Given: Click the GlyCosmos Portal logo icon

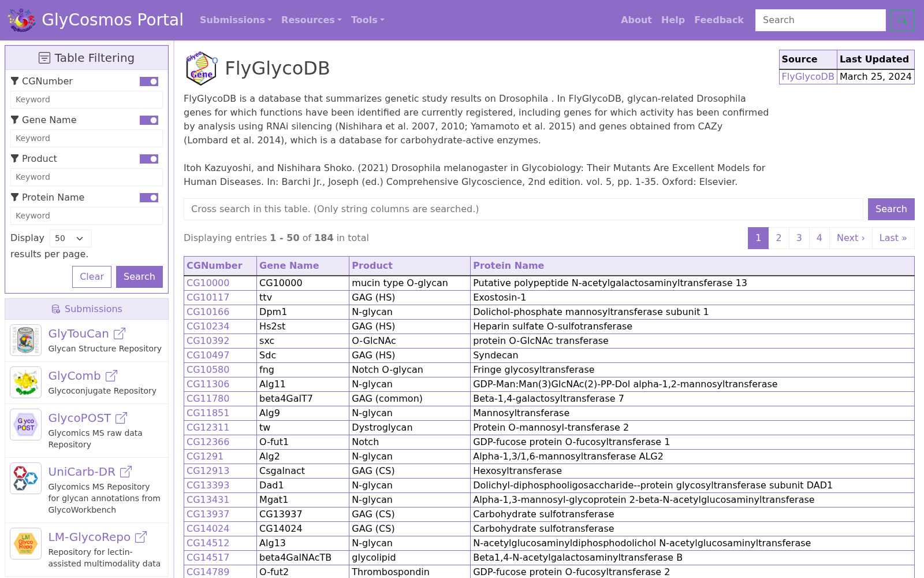Looking at the screenshot, I should pos(21,20).
